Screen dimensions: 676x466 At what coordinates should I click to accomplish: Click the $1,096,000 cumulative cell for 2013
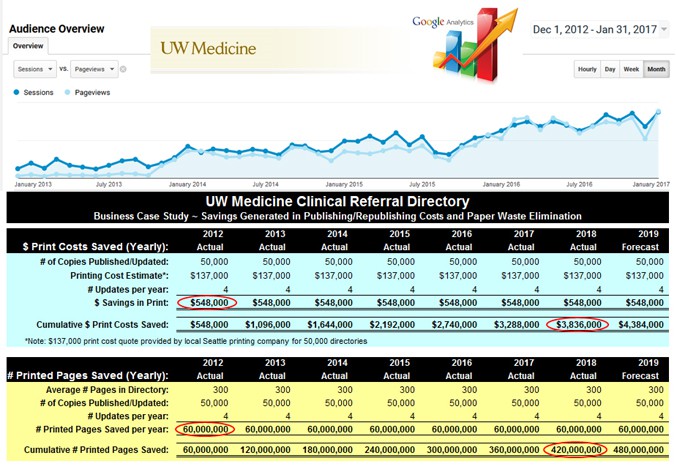(x=268, y=325)
